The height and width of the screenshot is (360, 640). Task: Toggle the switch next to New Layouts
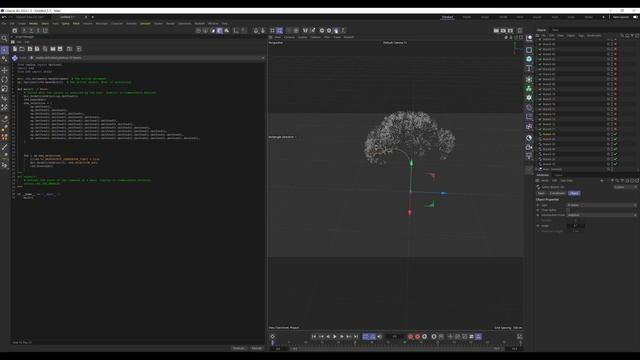click(636, 17)
